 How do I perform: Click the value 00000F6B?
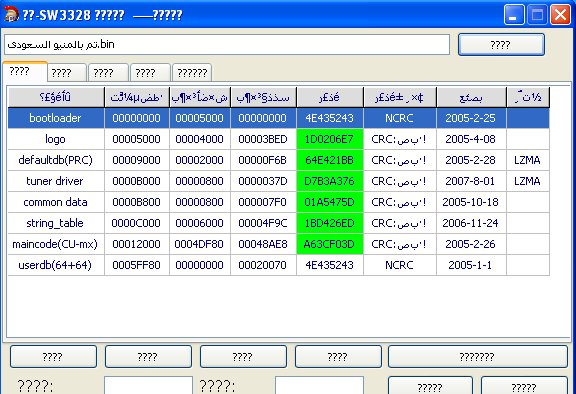pyautogui.click(x=263, y=160)
